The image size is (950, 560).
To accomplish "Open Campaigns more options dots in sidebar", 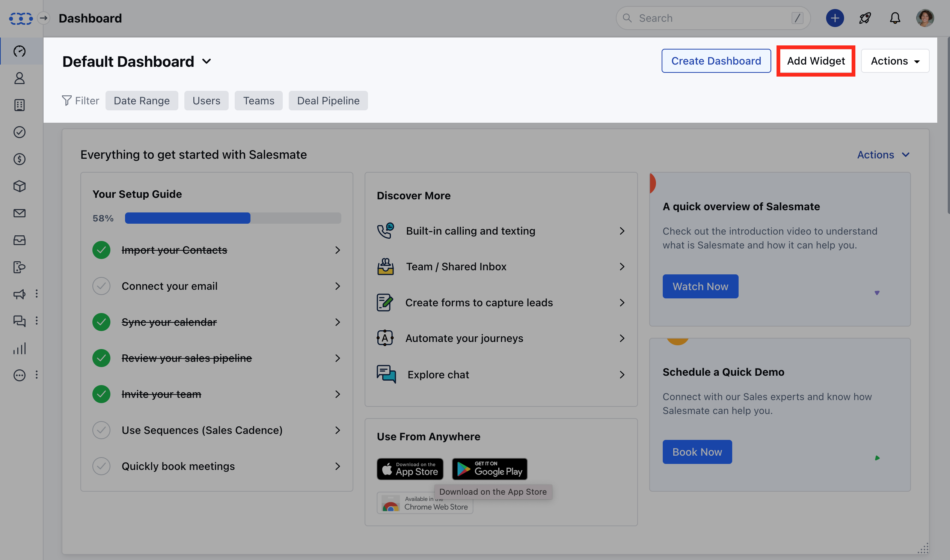I will click(37, 294).
